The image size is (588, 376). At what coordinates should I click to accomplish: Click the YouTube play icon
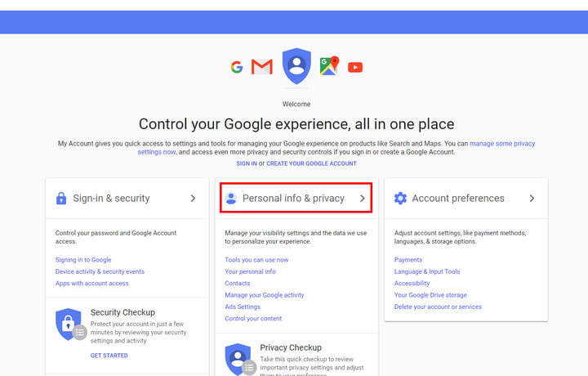coord(355,67)
